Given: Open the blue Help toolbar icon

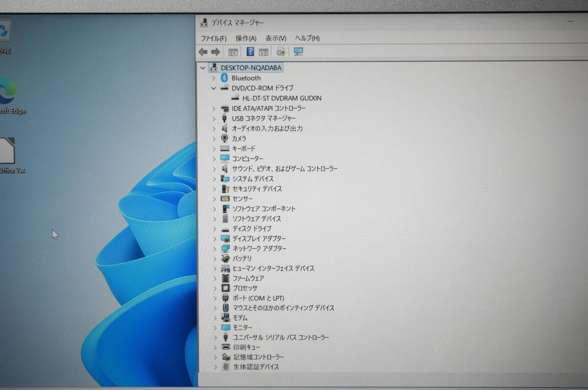Looking at the screenshot, I should tap(250, 51).
